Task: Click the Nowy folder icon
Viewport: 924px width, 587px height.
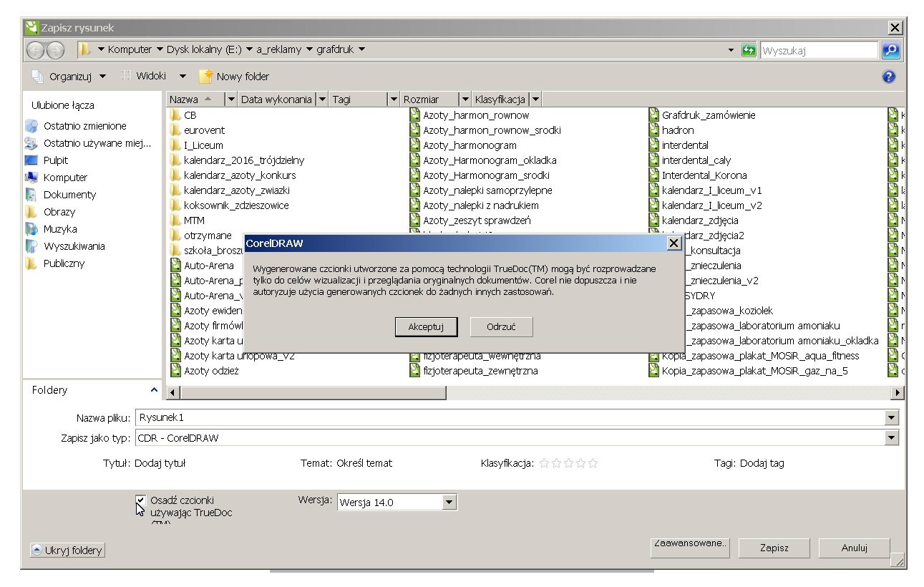Action: pyautogui.click(x=206, y=77)
